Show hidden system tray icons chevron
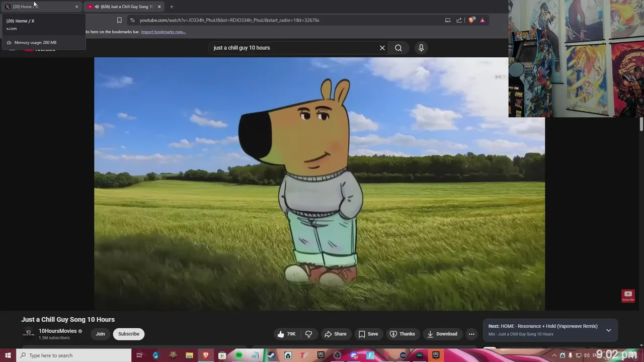Image resolution: width=644 pixels, height=362 pixels. click(x=555, y=355)
